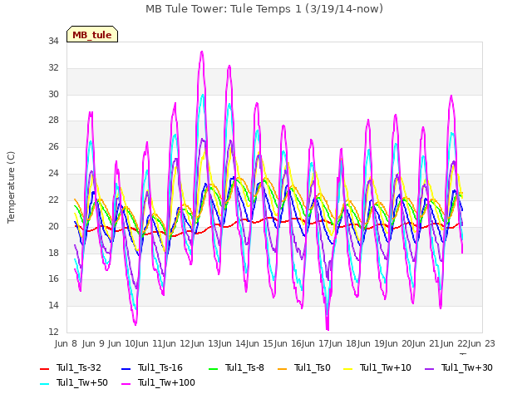Click the 20 y-axis tick label
532x399 pixels.
(53, 226)
